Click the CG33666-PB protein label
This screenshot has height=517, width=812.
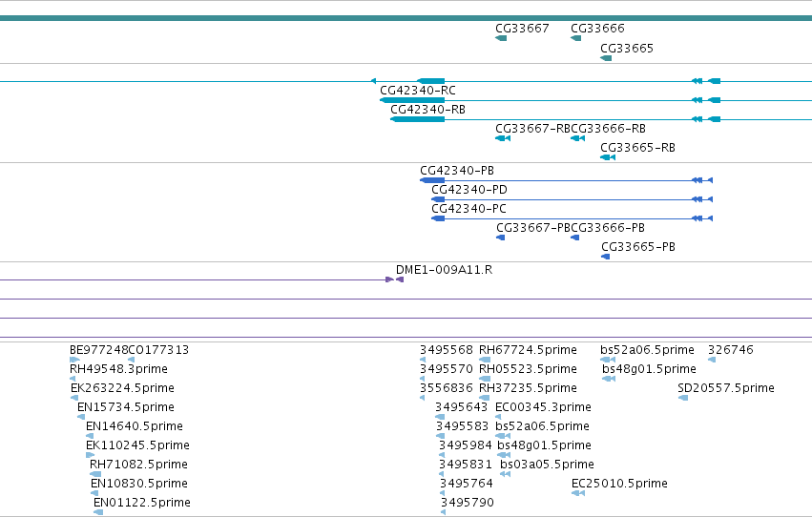click(x=608, y=228)
